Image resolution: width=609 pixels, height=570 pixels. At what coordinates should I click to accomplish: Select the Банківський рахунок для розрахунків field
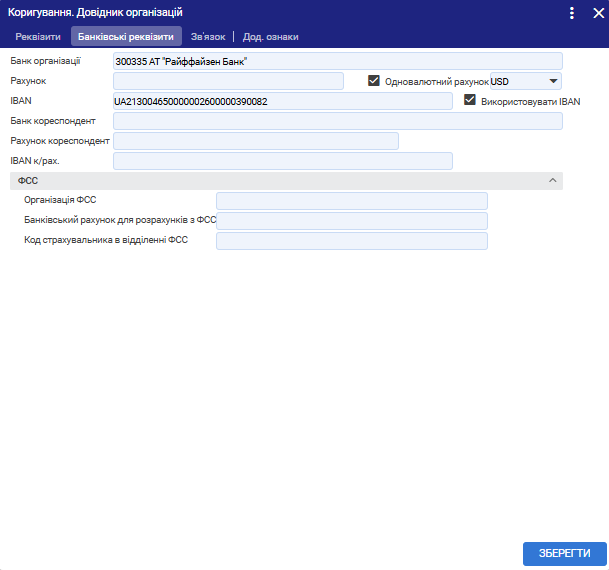tap(351, 221)
